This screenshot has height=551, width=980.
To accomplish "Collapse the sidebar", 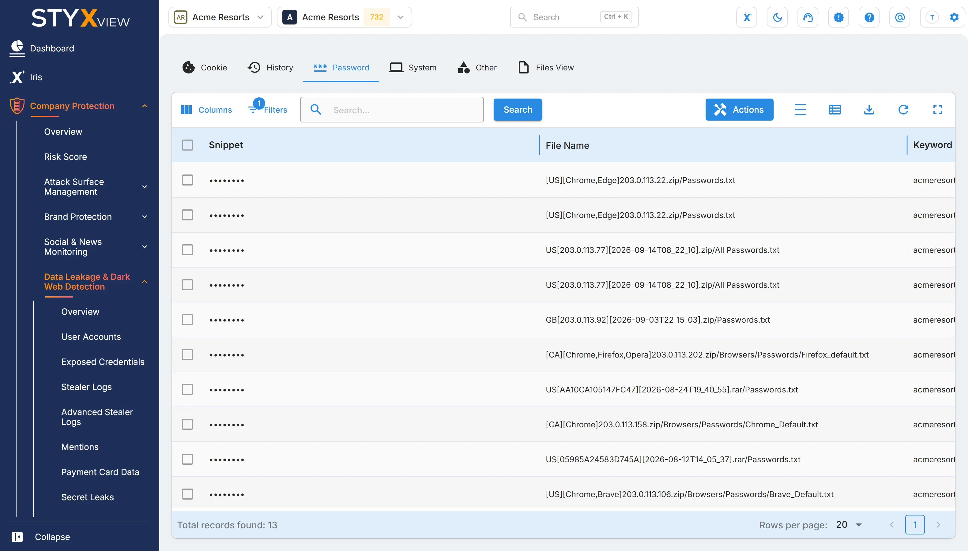I will point(41,537).
